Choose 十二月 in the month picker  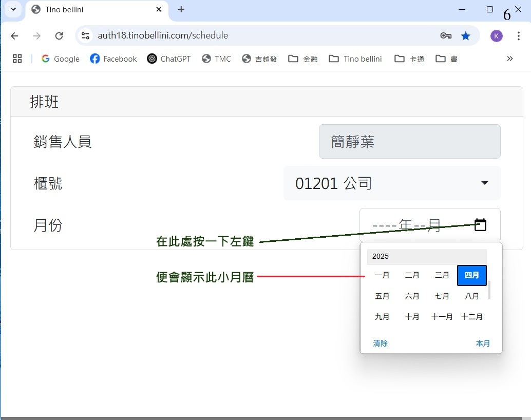point(471,317)
